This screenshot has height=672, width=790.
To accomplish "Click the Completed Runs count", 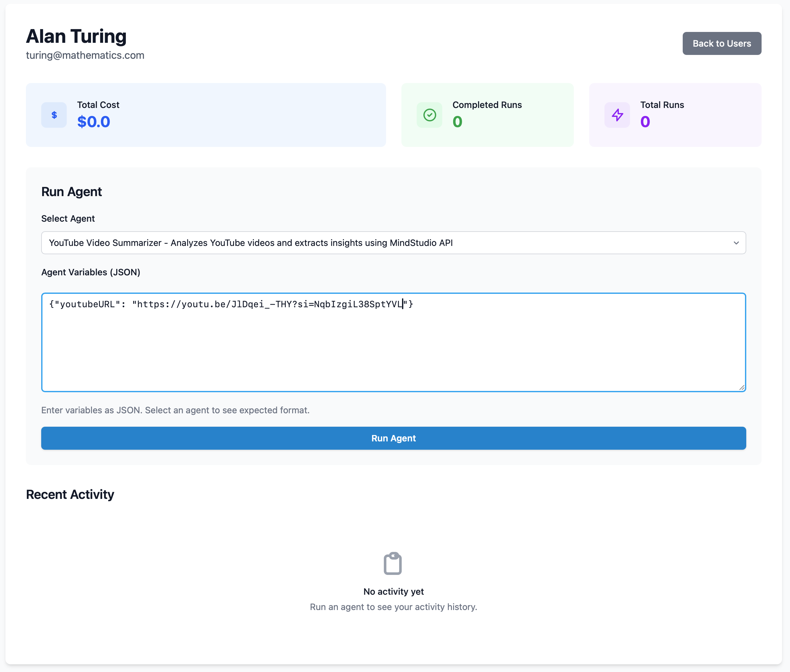I will (x=457, y=122).
